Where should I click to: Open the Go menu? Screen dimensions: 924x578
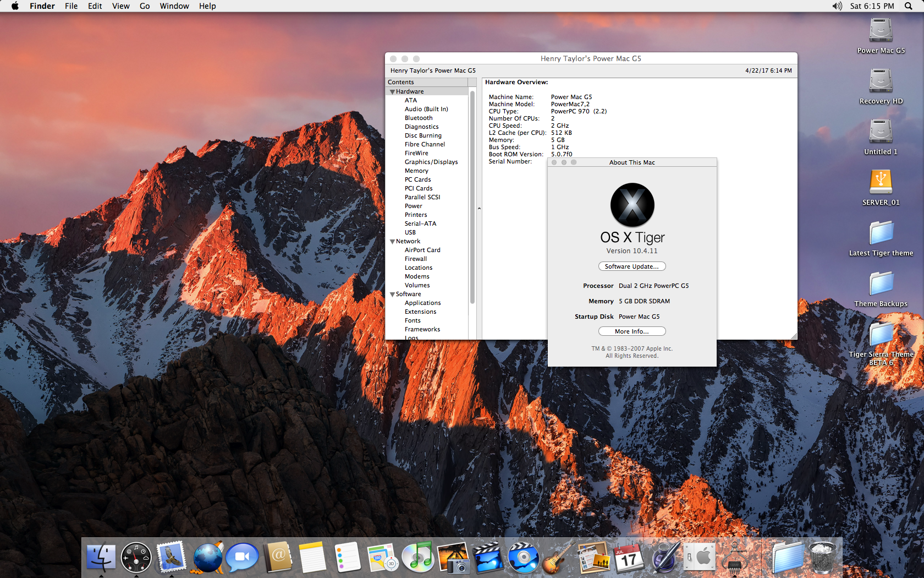point(145,6)
